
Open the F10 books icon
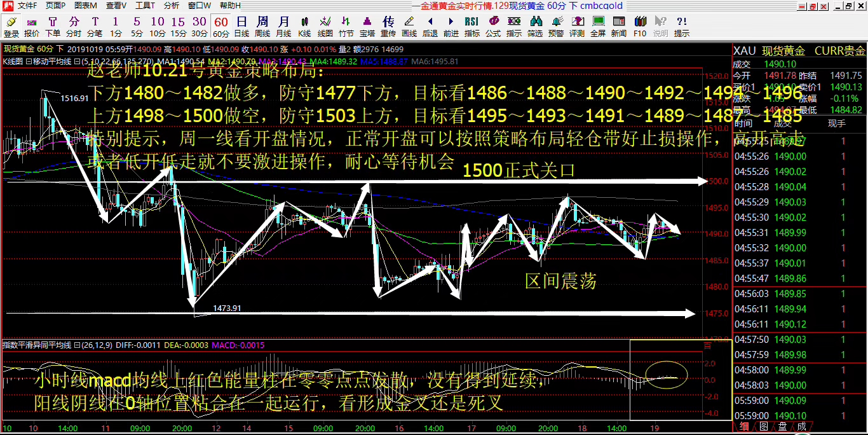click(x=640, y=27)
